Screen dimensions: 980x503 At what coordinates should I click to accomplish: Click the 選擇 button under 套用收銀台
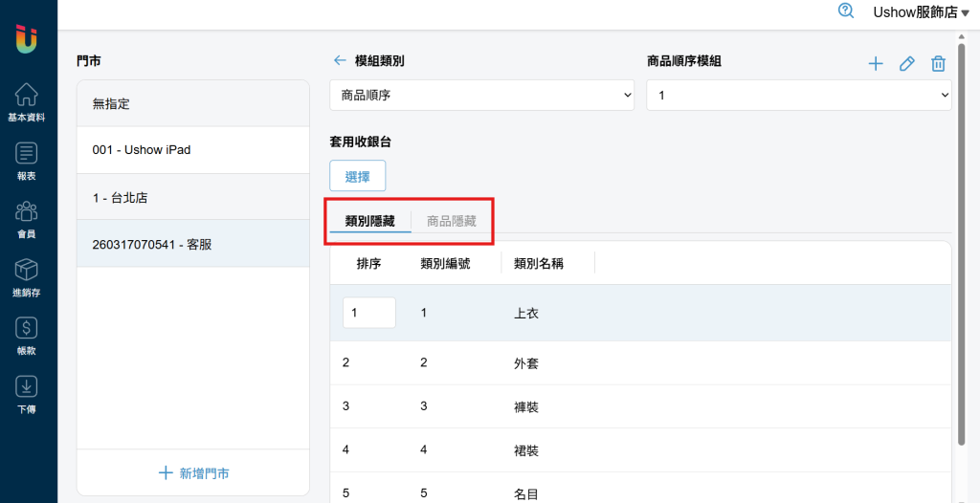click(x=358, y=176)
